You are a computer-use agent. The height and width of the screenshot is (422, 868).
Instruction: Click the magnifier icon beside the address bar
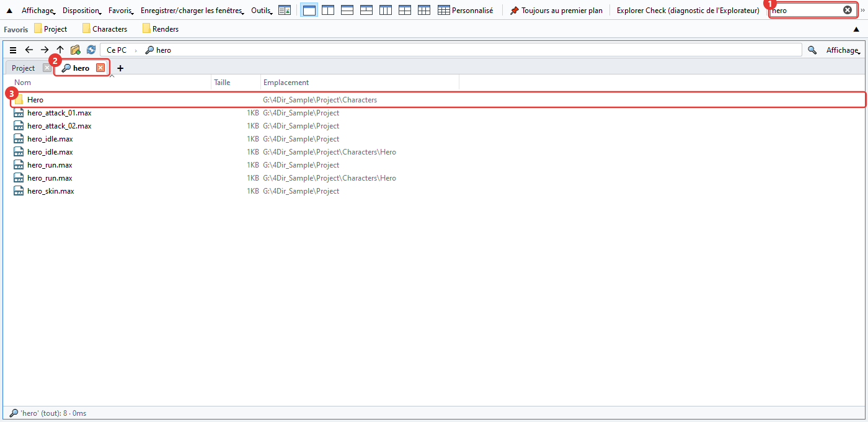[x=812, y=50]
